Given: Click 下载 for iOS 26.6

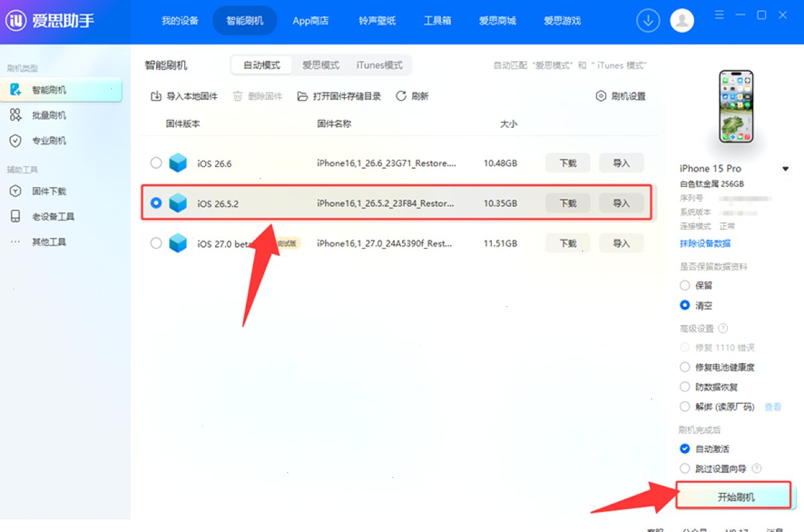Looking at the screenshot, I should point(568,163).
